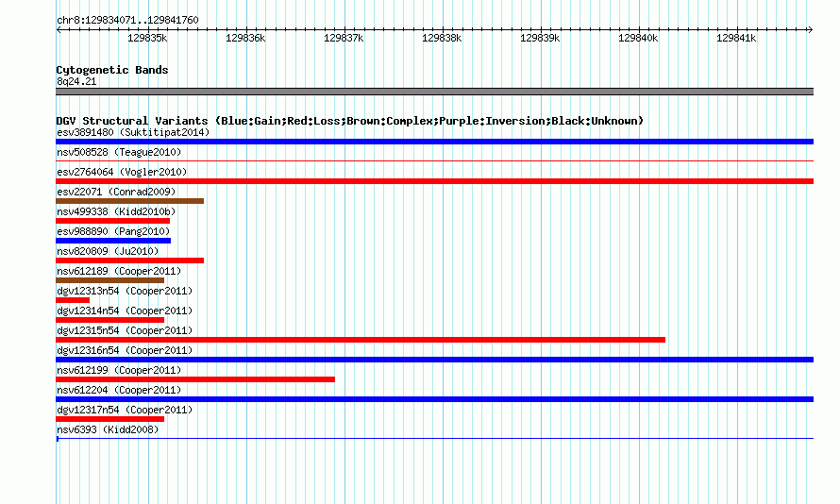Click the Cytogenetic Bands track title
This screenshot has width=840, height=504.
click(x=112, y=70)
